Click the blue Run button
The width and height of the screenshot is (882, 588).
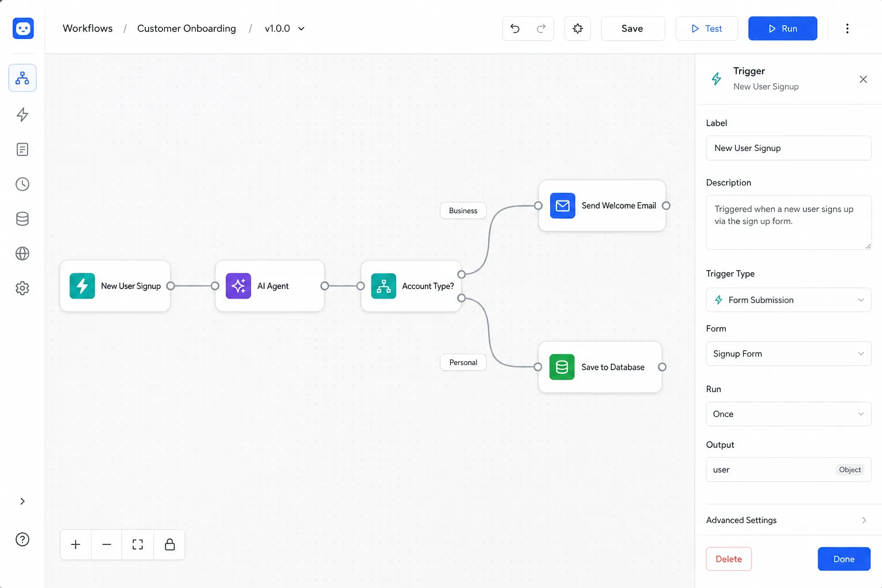[783, 29]
